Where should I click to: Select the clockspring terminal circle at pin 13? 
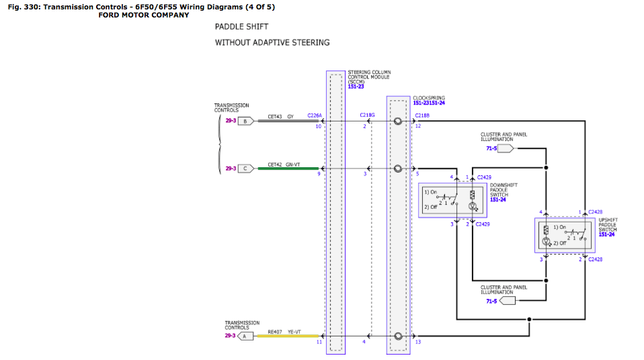point(398,336)
